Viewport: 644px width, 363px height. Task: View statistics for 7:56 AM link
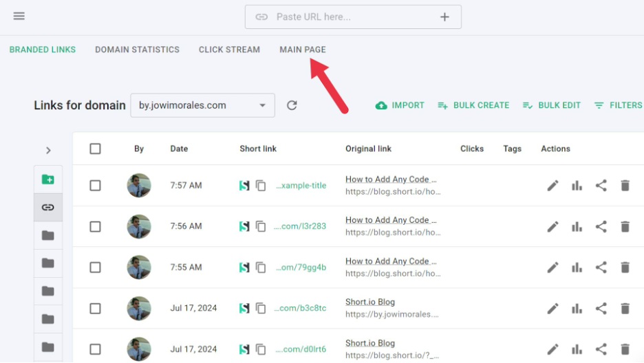(x=577, y=226)
